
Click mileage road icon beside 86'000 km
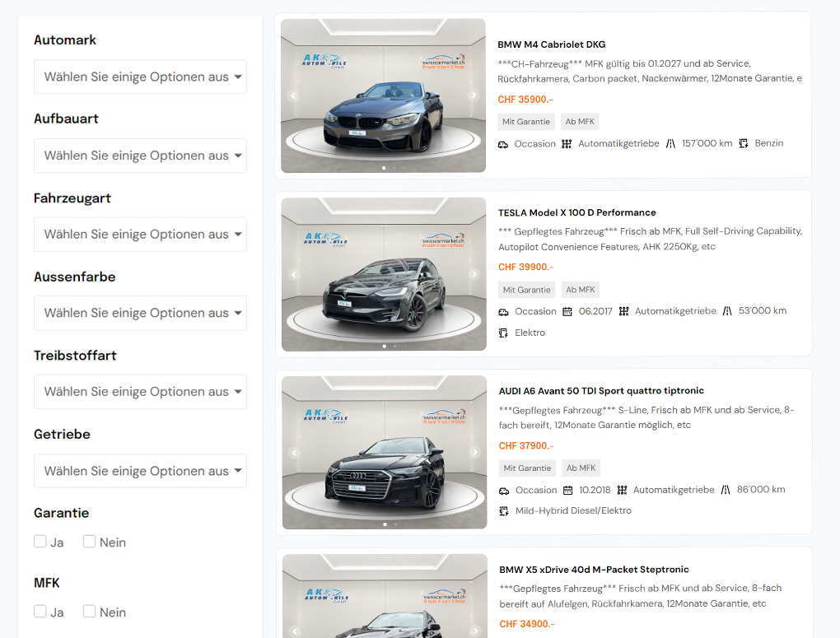pos(726,490)
